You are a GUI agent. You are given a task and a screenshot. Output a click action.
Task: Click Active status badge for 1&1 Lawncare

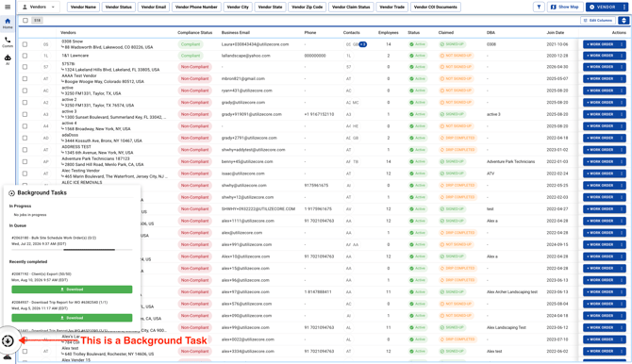(418, 56)
